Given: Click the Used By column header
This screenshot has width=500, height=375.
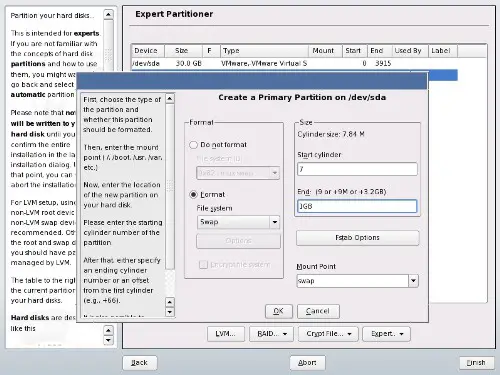Looking at the screenshot, I should 410,51.
